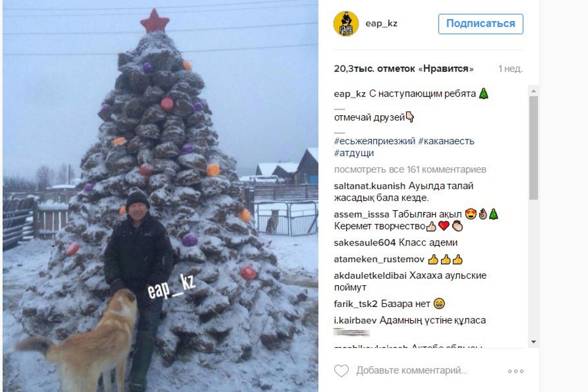Open saltanat.kuanish commenter profile
Image resolution: width=588 pixels, height=392 pixels.
(370, 187)
